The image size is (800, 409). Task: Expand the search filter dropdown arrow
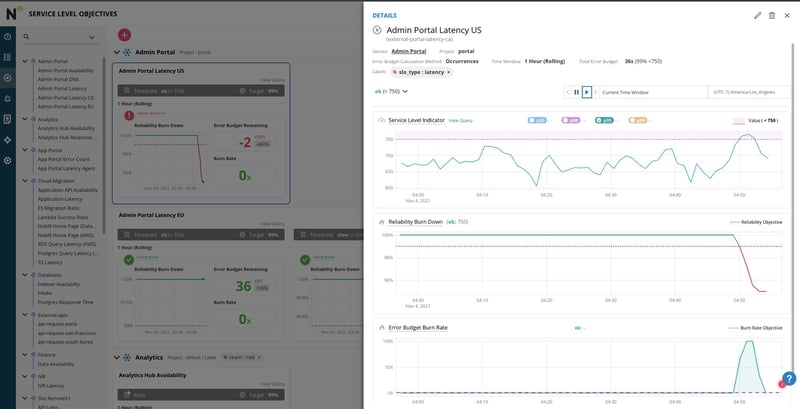coord(91,37)
